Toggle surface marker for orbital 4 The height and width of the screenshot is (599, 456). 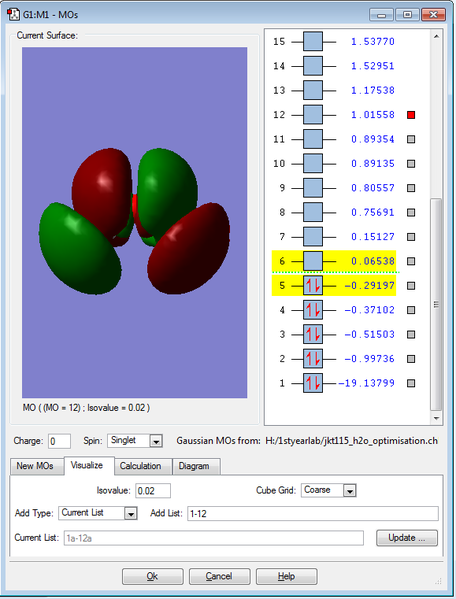coord(411,310)
